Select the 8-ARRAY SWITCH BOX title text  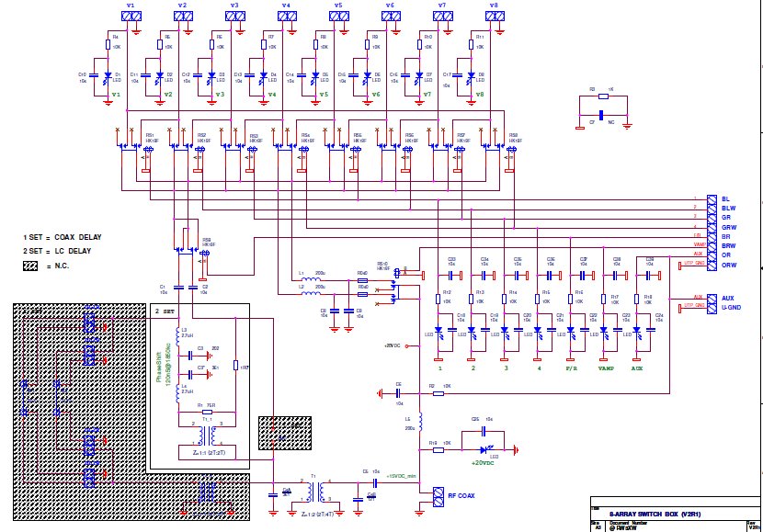pyautogui.click(x=655, y=514)
